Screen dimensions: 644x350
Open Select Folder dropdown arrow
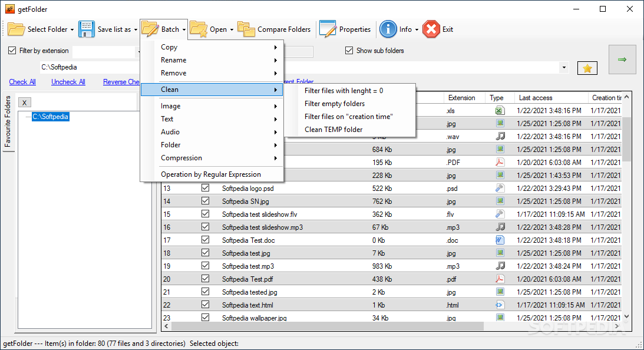pos(72,29)
